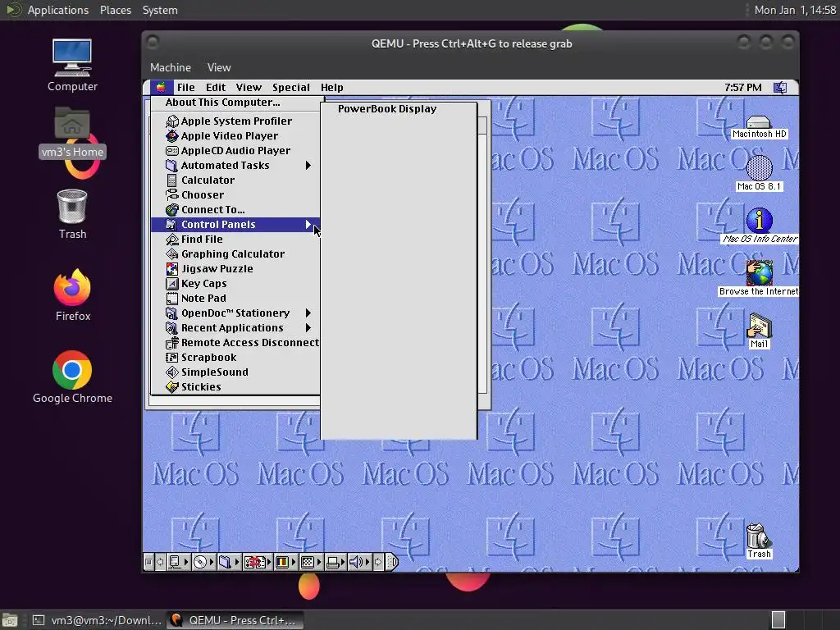
Task: Open QEMU Machine menu
Action: point(171,67)
